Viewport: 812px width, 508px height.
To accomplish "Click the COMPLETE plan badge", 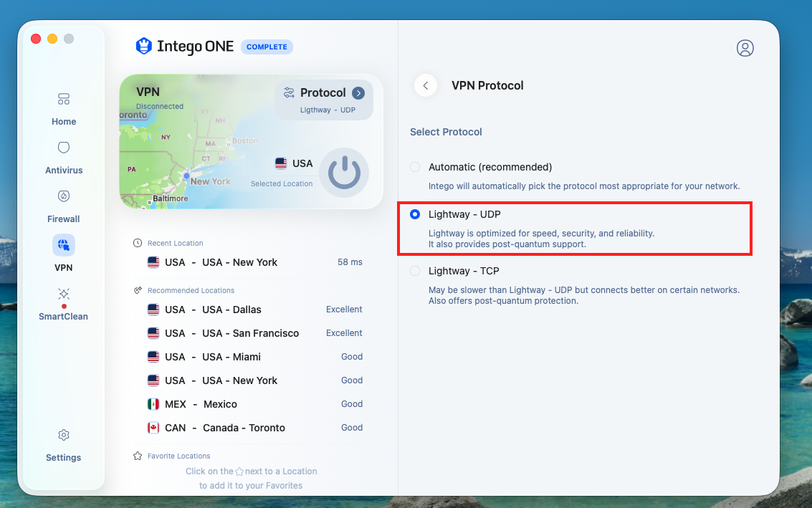I will click(267, 47).
